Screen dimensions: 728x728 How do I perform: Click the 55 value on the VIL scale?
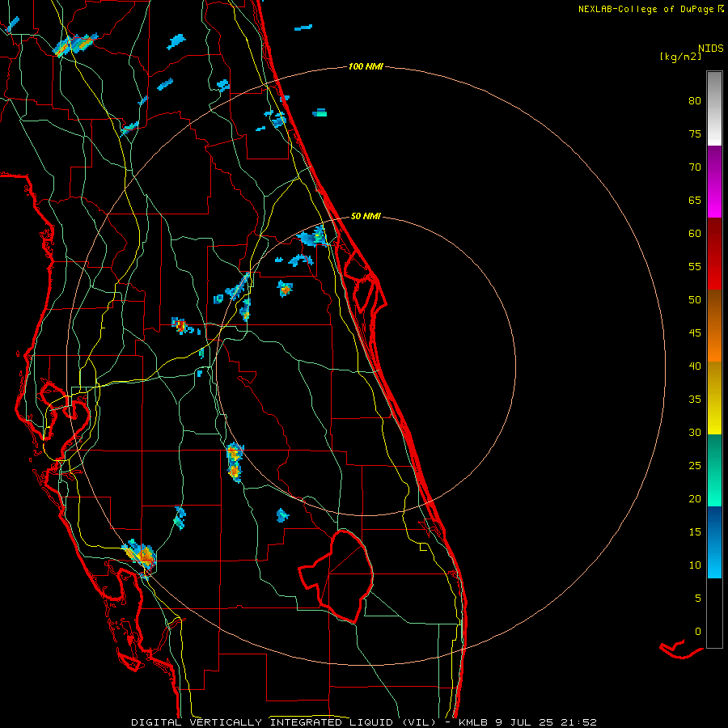(695, 267)
